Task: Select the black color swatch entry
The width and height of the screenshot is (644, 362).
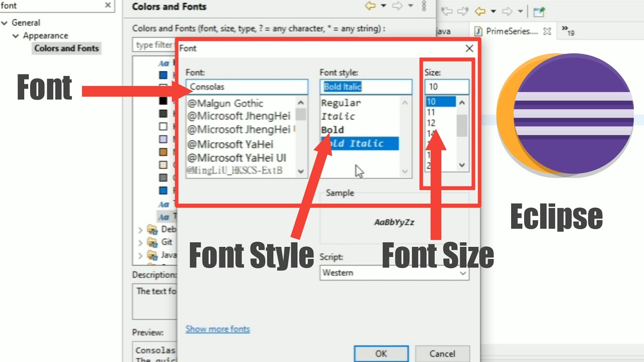Action: click(163, 101)
